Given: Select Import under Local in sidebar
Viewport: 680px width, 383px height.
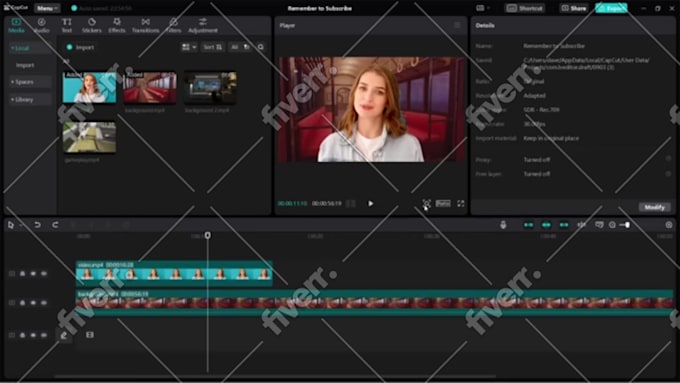Looking at the screenshot, I should (25, 65).
